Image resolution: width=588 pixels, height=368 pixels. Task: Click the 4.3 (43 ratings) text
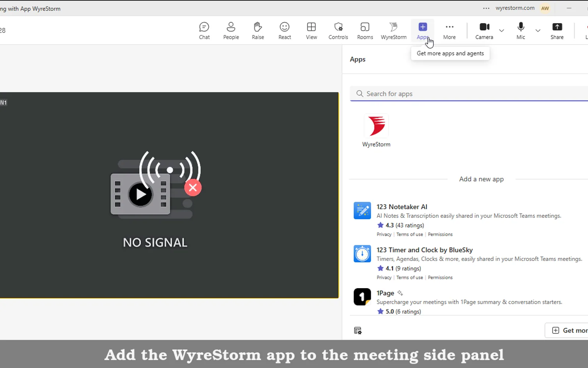tap(405, 225)
